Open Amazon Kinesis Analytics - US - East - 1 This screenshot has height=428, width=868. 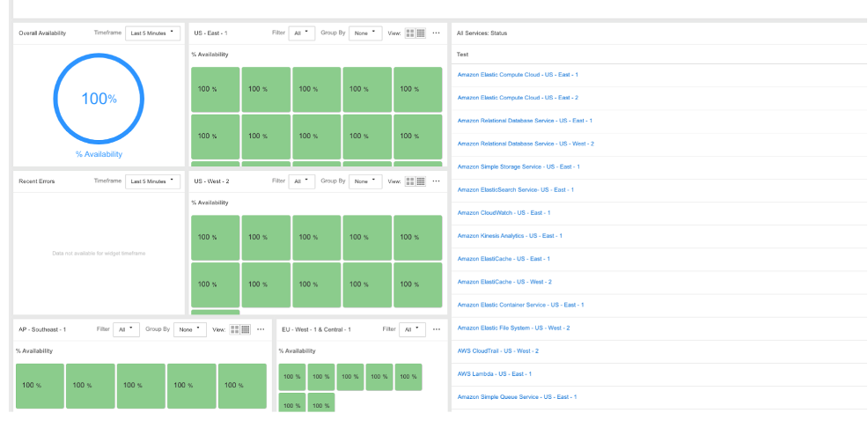[510, 236]
